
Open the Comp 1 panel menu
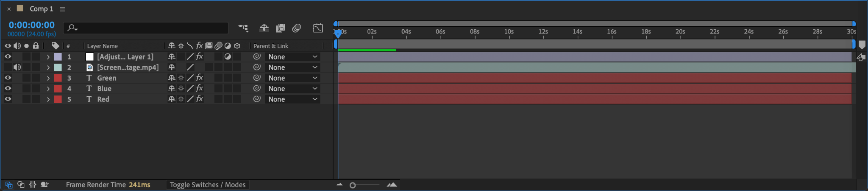click(x=62, y=9)
